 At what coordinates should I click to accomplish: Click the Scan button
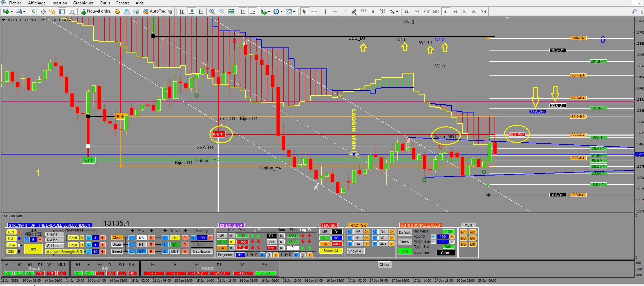[117, 244]
